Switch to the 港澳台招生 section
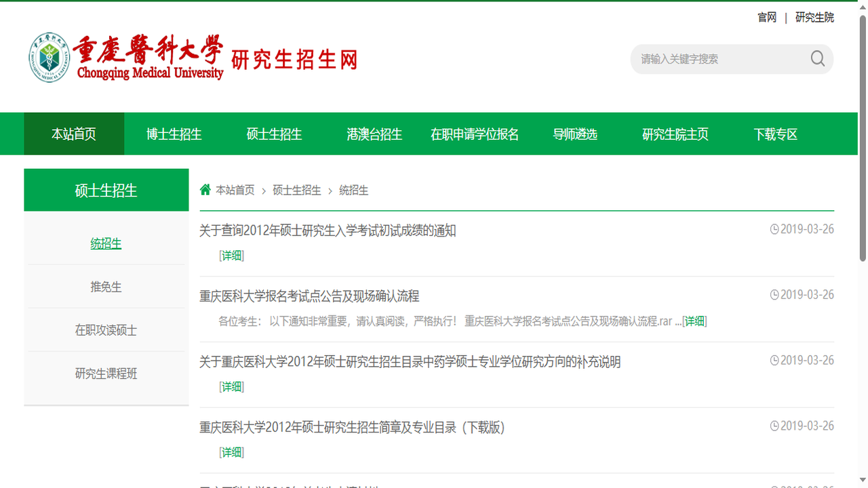The image size is (868, 488). pos(374,134)
